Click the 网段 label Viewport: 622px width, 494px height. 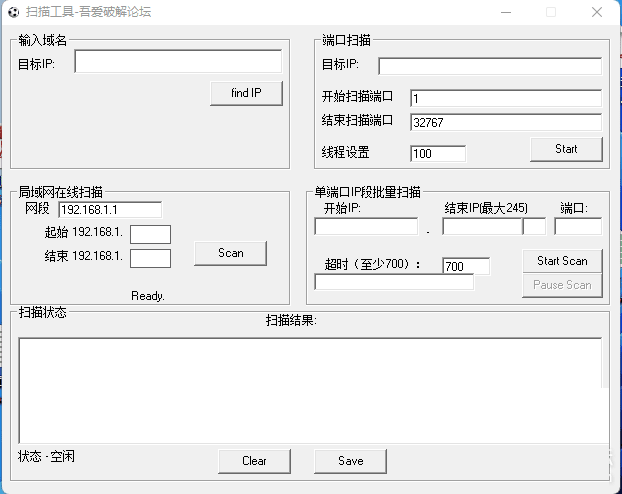pos(37,208)
